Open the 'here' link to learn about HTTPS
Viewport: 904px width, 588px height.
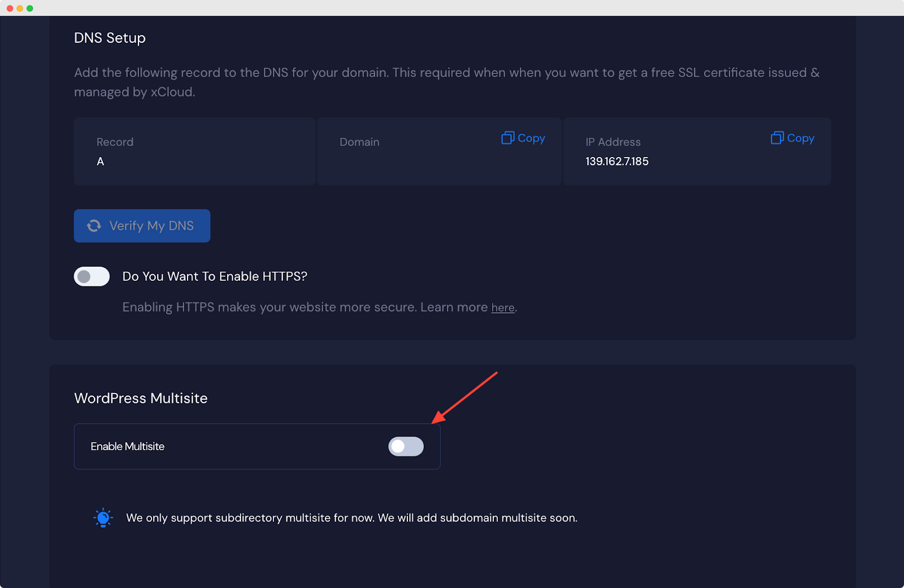click(x=503, y=307)
